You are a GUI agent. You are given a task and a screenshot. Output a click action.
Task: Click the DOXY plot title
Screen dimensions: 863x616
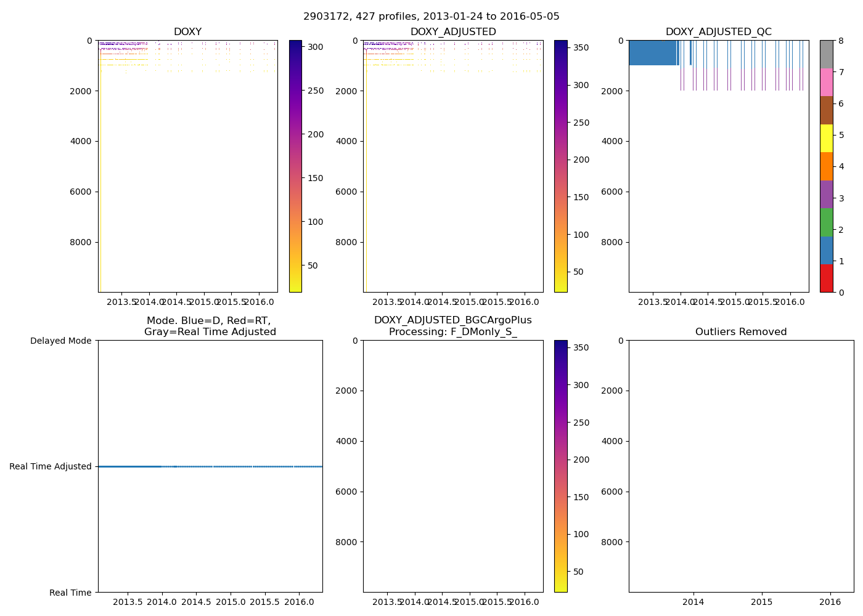pyautogui.click(x=187, y=32)
